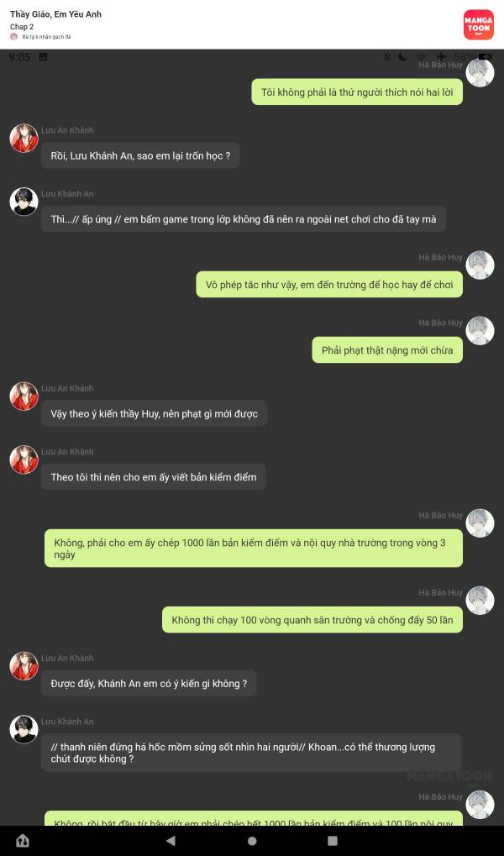The height and width of the screenshot is (856, 504).
Task: Click the 'Chap 2' chapter label
Action: (22, 27)
